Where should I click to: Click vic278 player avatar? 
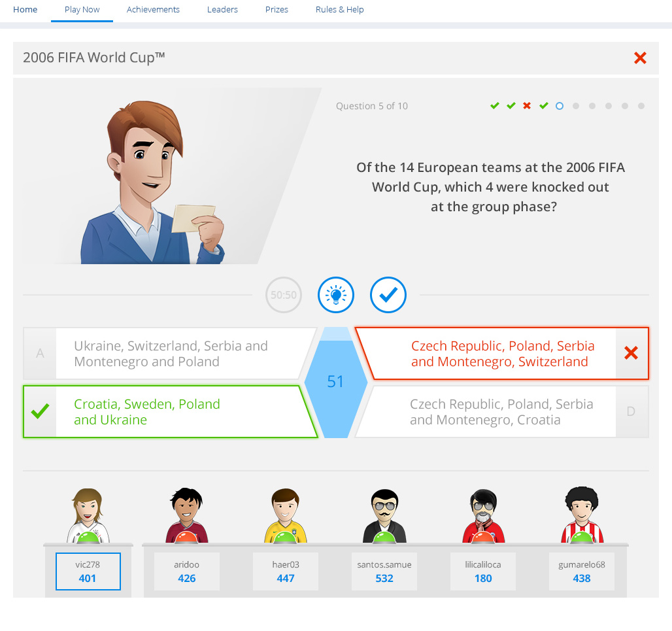pos(88,515)
